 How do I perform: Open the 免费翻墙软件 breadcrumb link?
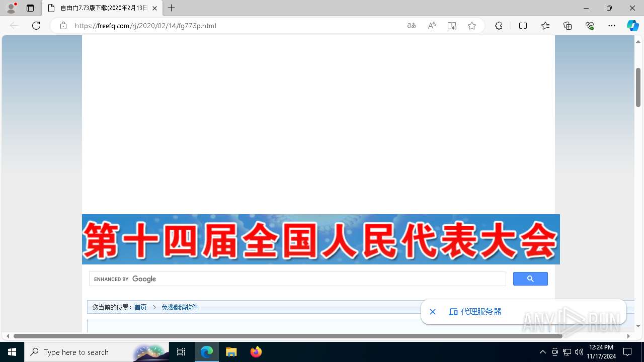coord(180,307)
